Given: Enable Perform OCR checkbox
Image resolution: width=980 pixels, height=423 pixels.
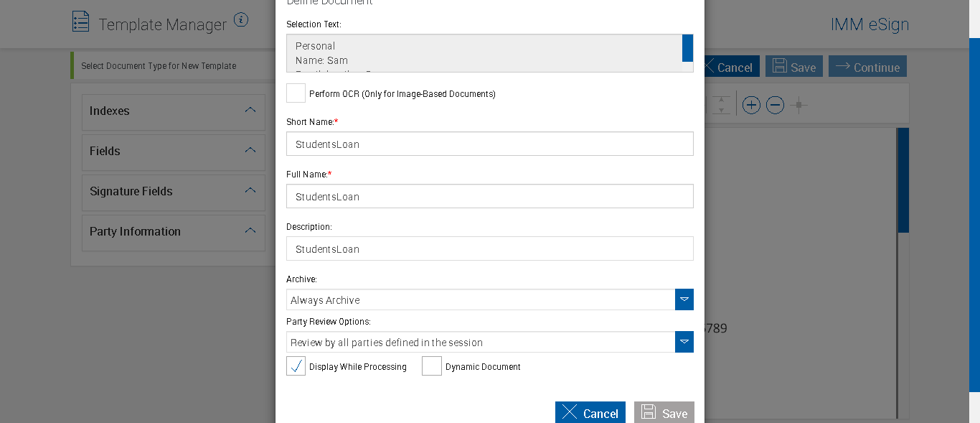Looking at the screenshot, I should [296, 93].
